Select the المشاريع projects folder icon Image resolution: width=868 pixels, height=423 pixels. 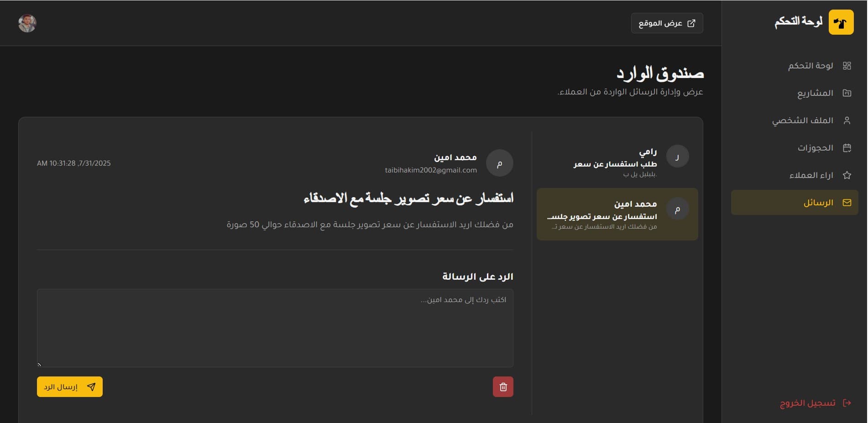pyautogui.click(x=847, y=92)
